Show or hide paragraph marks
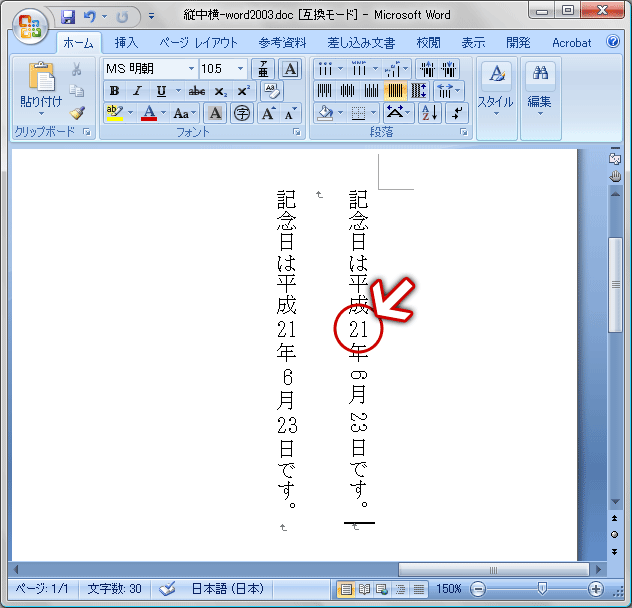 tap(457, 113)
